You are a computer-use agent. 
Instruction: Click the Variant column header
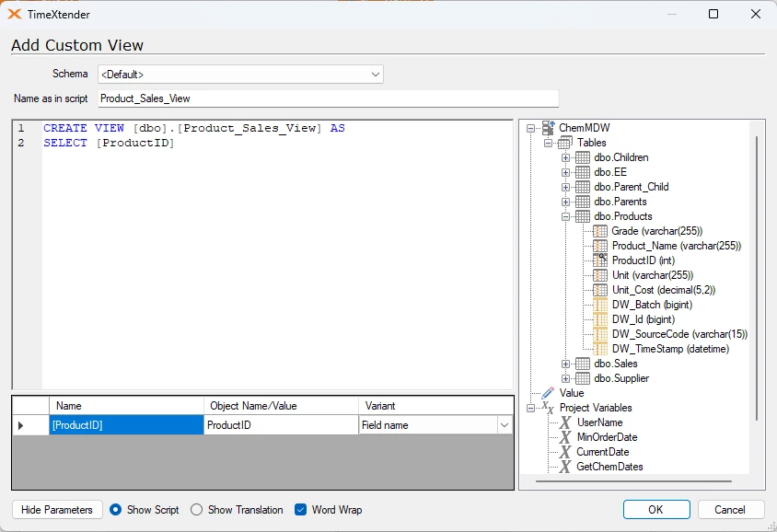tap(435, 406)
